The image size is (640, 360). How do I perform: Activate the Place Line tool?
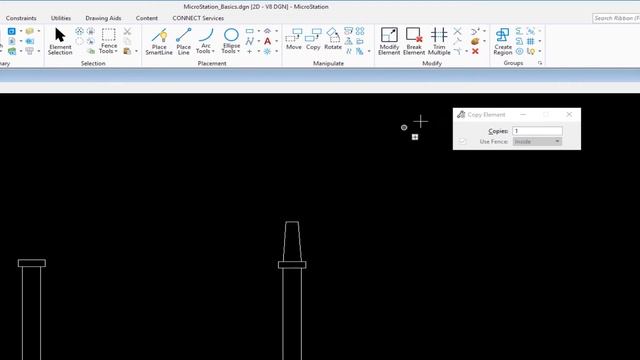(x=183, y=41)
